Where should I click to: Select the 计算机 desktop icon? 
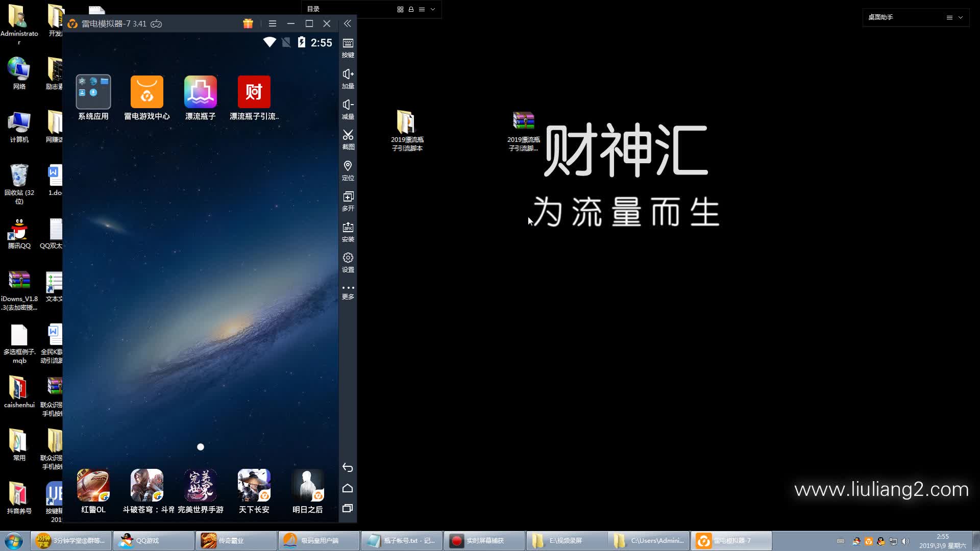coord(19,127)
